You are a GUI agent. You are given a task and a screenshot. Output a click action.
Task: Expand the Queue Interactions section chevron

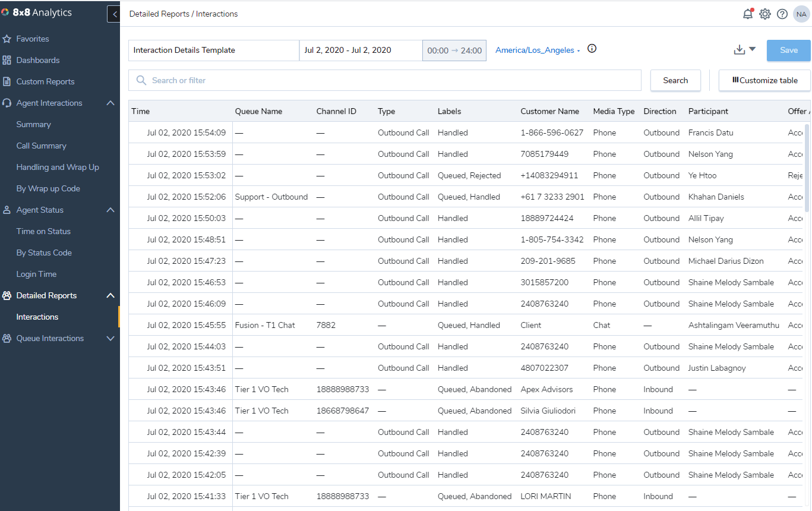(110, 338)
